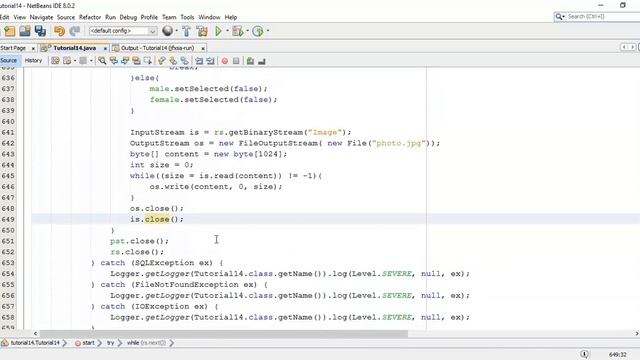Click the browser globe icon
Viewport: 640px width, 360px height.
167,31
